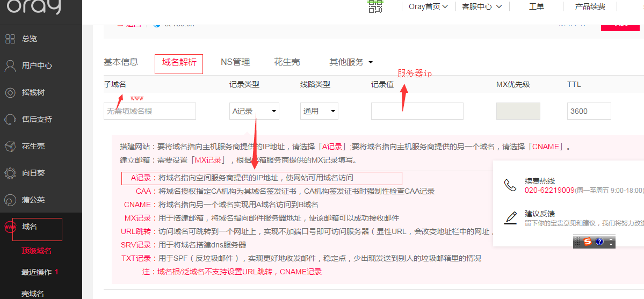Switch to the 域名解析 tab
The image size is (644, 299).
pos(179,62)
